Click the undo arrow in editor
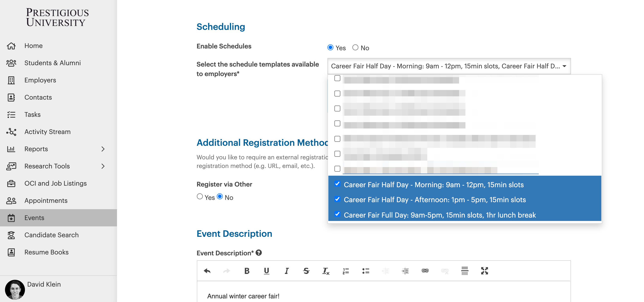Screen dimensions: 644x302 pyautogui.click(x=207, y=271)
